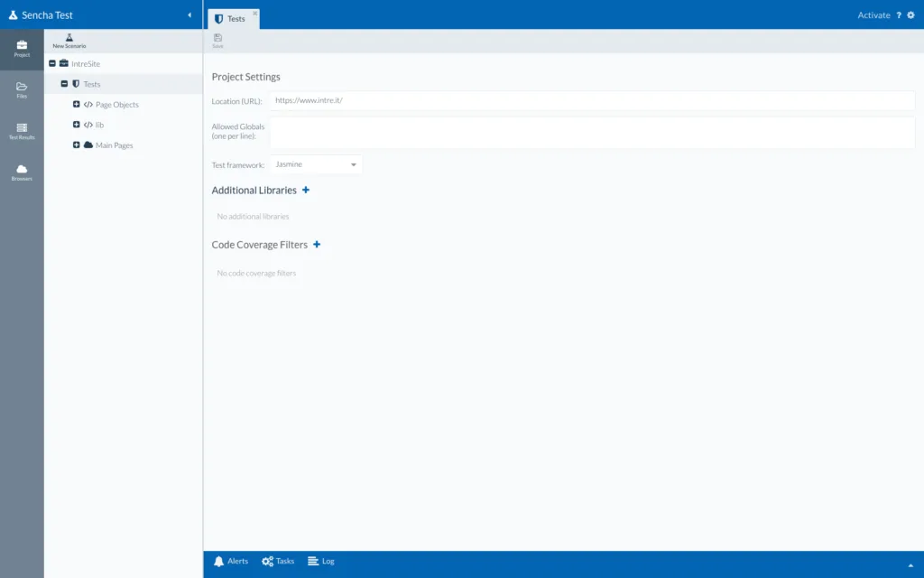Open the help question mark icon
Viewport: 924px width, 578px height.
click(899, 15)
